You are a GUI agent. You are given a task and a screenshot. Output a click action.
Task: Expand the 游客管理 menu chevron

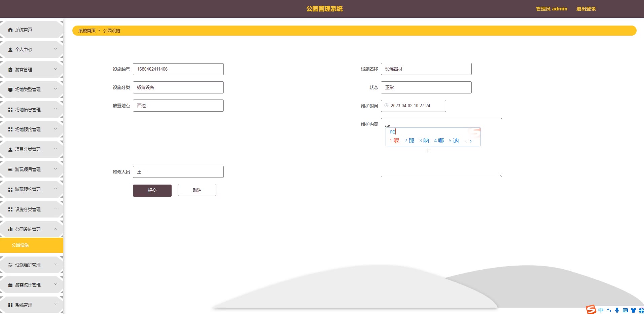click(56, 69)
